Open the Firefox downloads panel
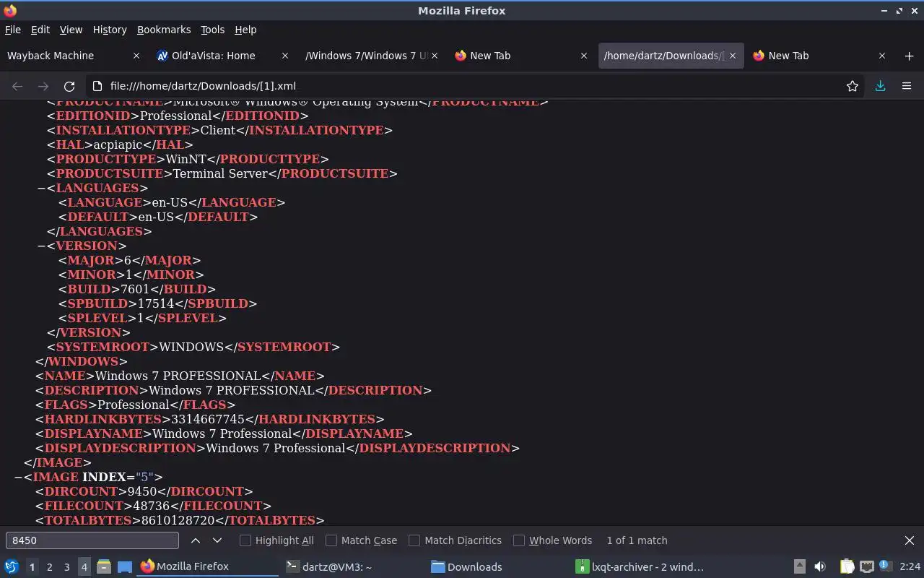The width and height of the screenshot is (924, 578). 881,86
